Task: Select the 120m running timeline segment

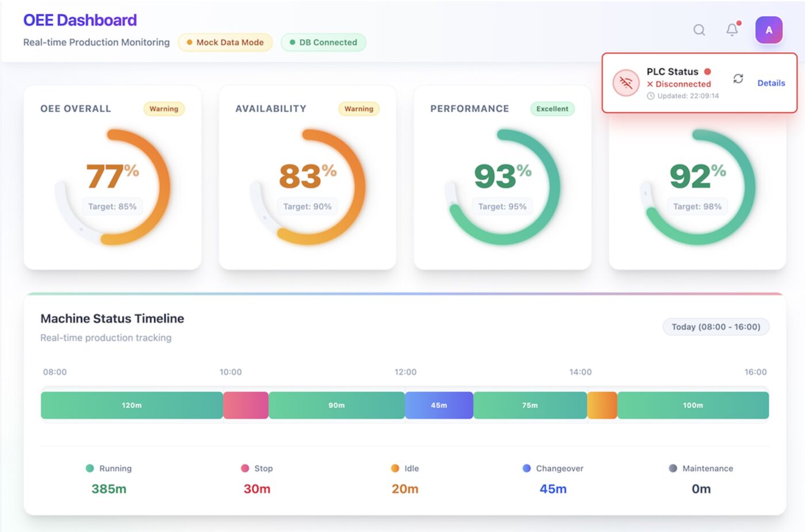Action: coord(132,405)
